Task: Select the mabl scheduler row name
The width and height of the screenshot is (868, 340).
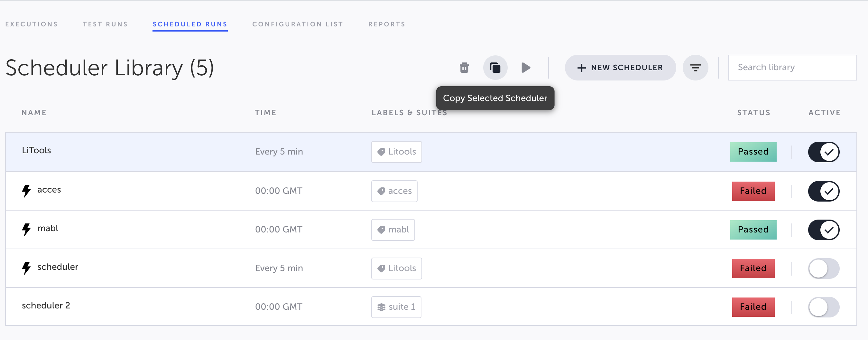Action: point(48,228)
